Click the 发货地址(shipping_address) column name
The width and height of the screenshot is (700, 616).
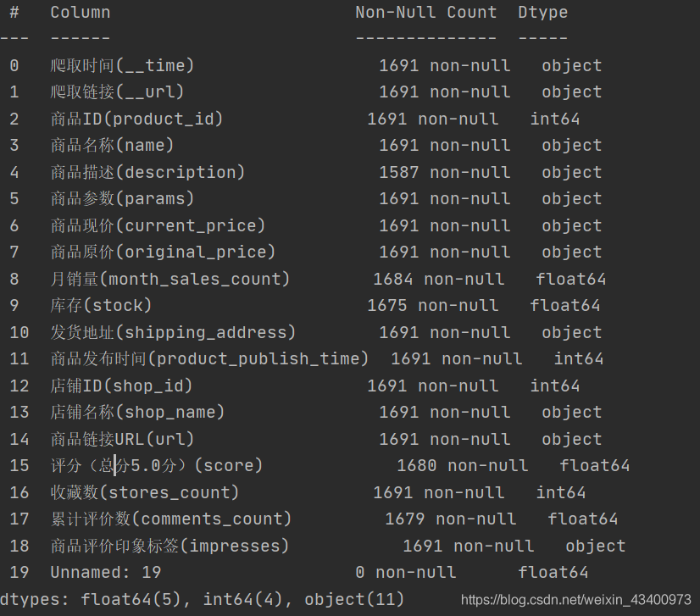pos(173,333)
